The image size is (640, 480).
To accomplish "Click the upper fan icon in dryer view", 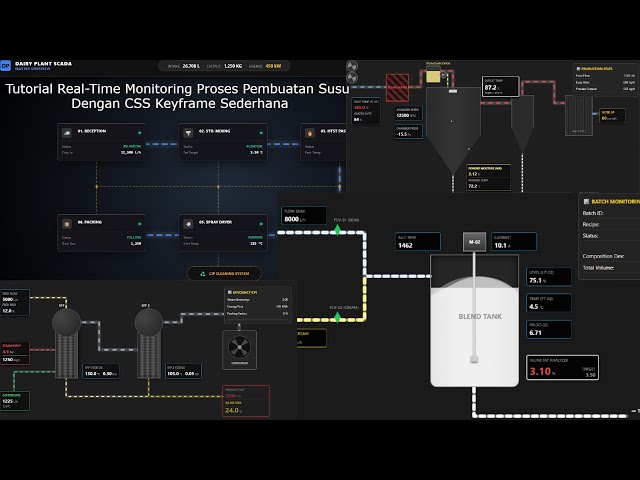I will point(352,66).
